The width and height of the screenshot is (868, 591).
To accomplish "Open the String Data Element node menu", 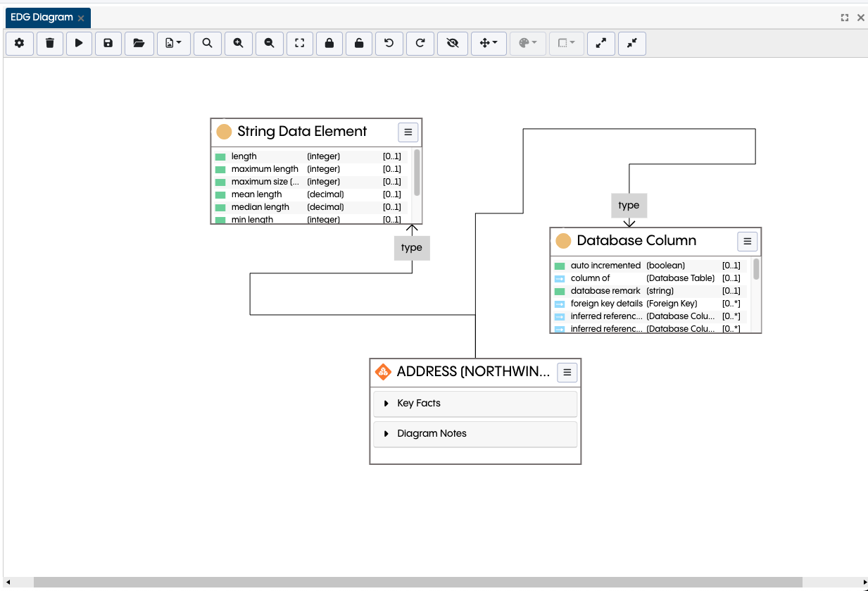I will coord(408,132).
